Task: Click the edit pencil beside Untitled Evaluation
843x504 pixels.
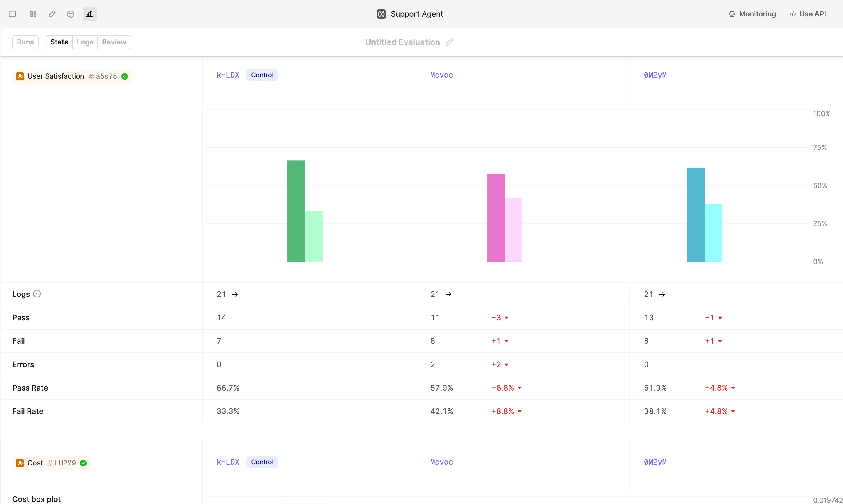Action: click(449, 42)
